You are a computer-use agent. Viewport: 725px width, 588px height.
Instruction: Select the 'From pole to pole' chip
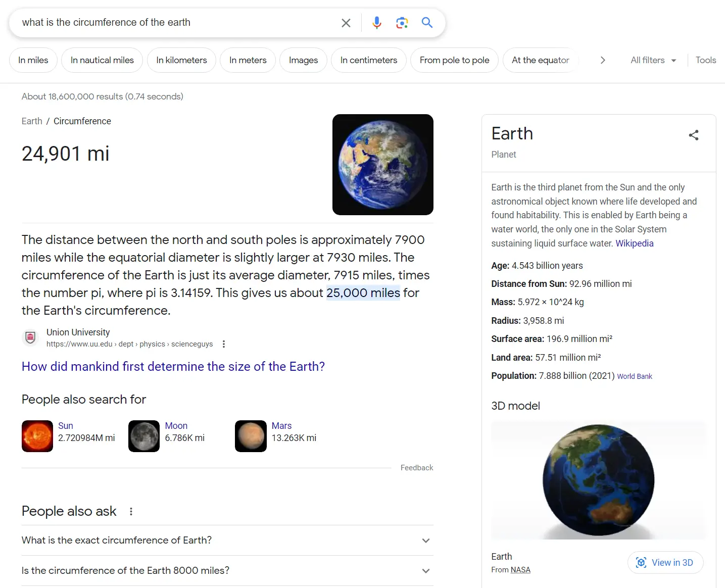click(454, 60)
